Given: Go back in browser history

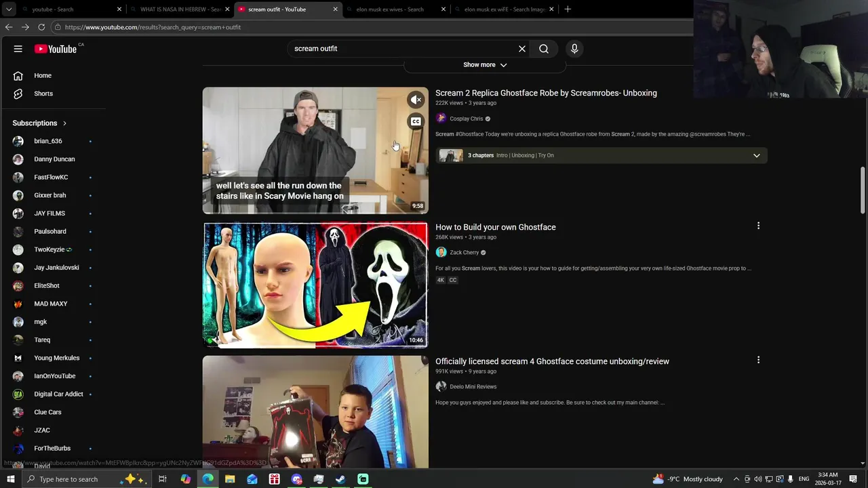Looking at the screenshot, I should click(9, 27).
